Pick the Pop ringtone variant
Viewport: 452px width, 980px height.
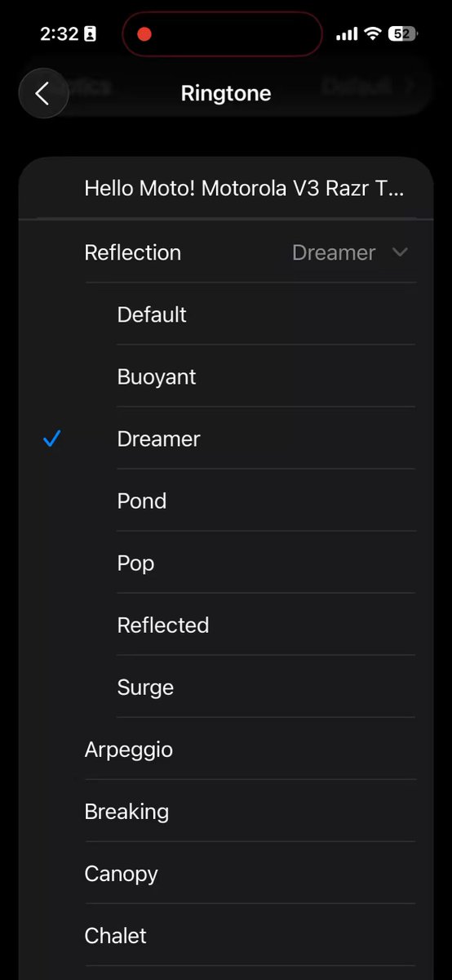[x=266, y=563]
